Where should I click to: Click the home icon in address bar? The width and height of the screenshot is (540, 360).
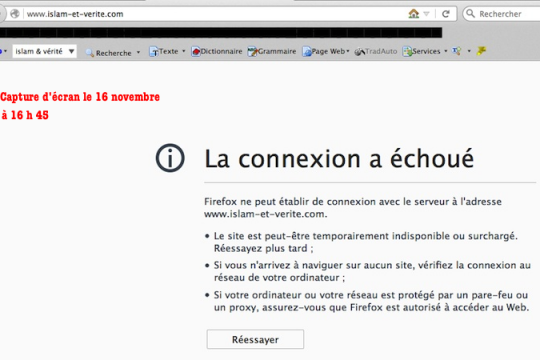click(x=414, y=14)
